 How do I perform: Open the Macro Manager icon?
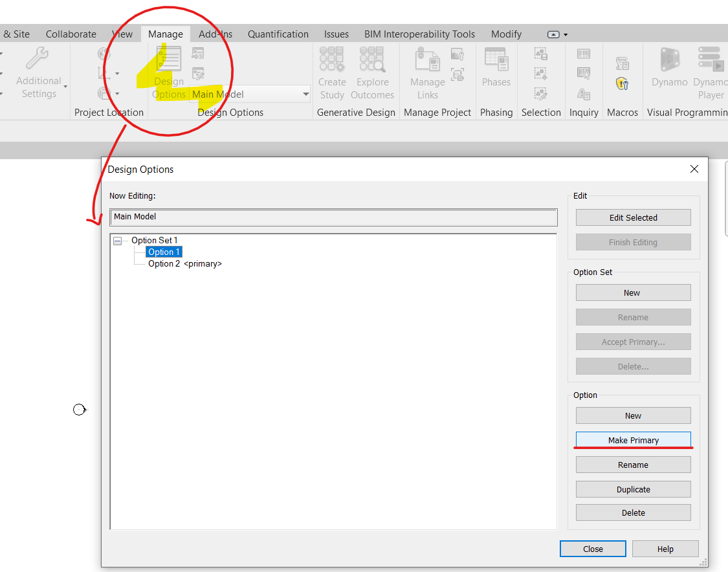(x=622, y=63)
